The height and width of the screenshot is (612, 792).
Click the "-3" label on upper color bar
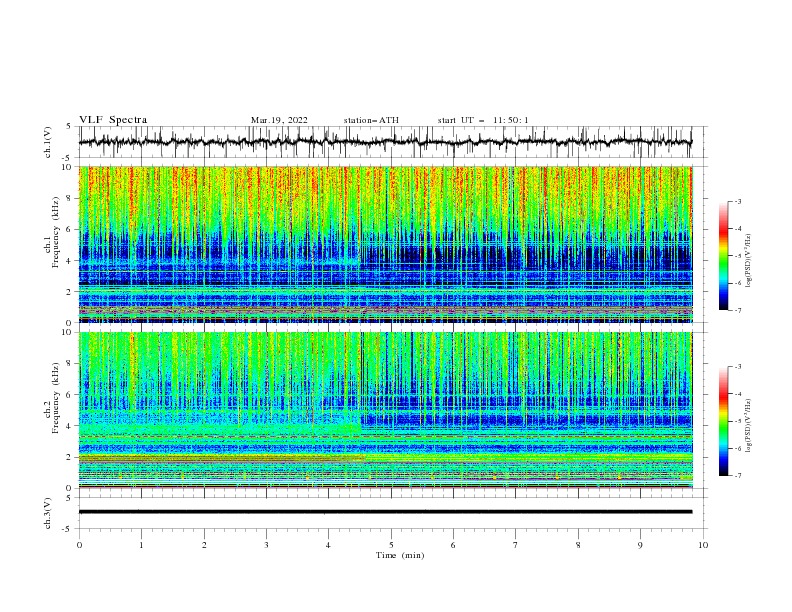point(738,201)
